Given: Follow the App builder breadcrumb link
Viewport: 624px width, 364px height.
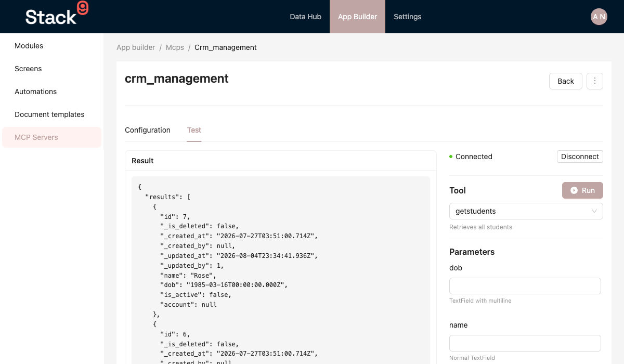Looking at the screenshot, I should [x=136, y=47].
